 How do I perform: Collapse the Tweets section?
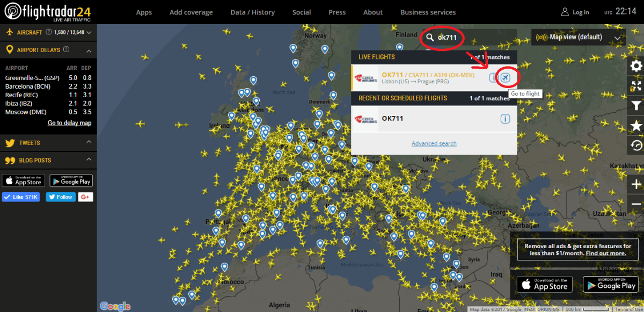[x=89, y=142]
